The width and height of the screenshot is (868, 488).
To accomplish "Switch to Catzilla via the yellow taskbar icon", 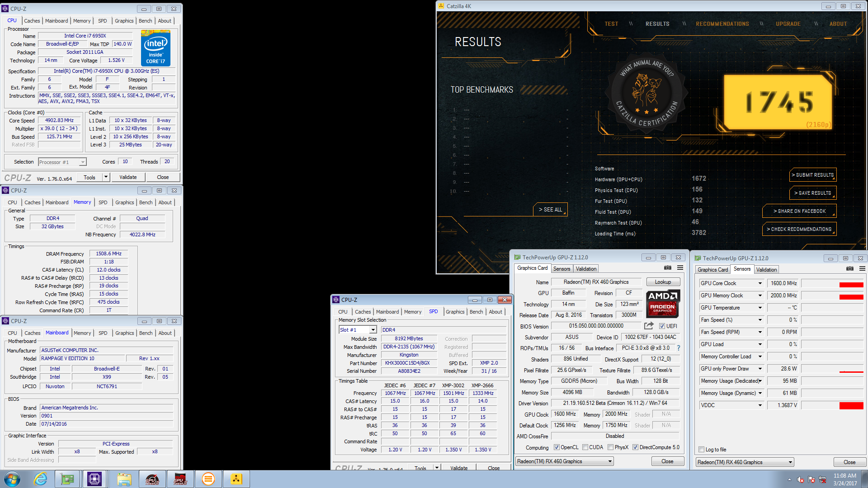I will tap(236, 479).
